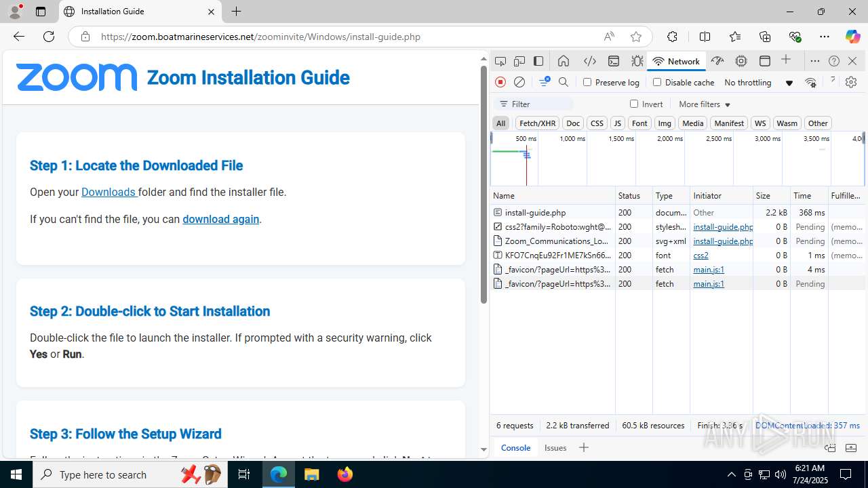This screenshot has height=488, width=868.
Task: Select the All request type filter
Action: 500,123
